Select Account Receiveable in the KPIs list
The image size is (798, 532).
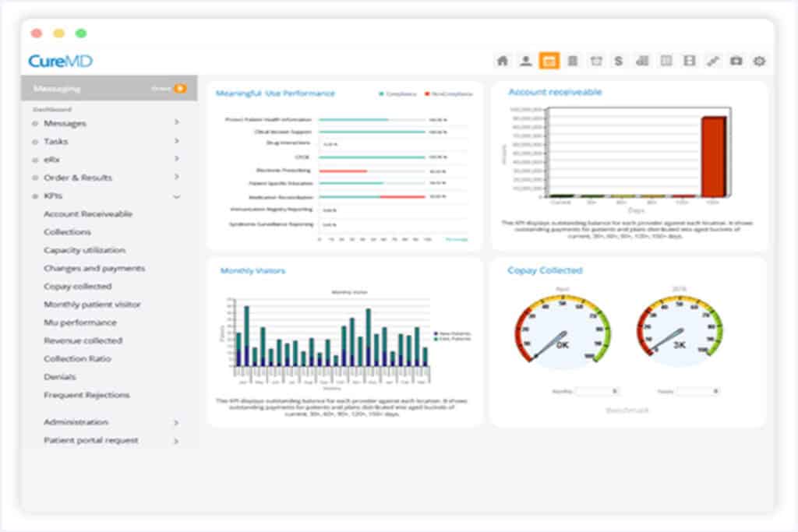pos(88,214)
